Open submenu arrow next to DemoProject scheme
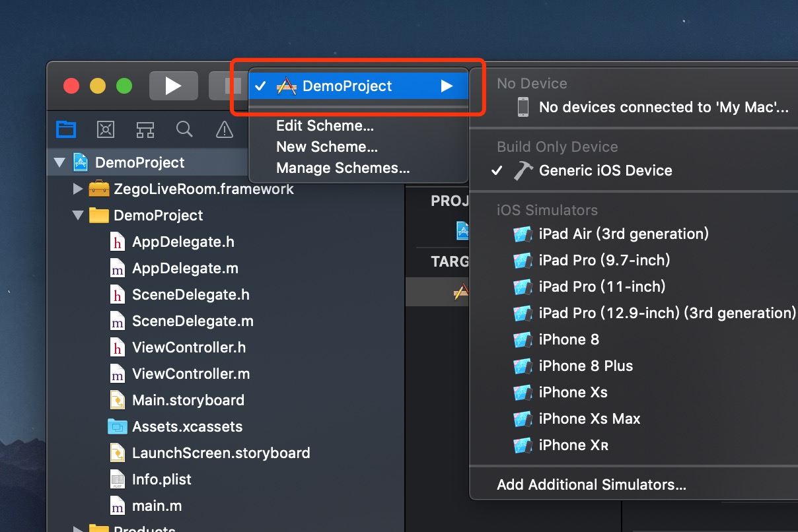 pyautogui.click(x=447, y=86)
